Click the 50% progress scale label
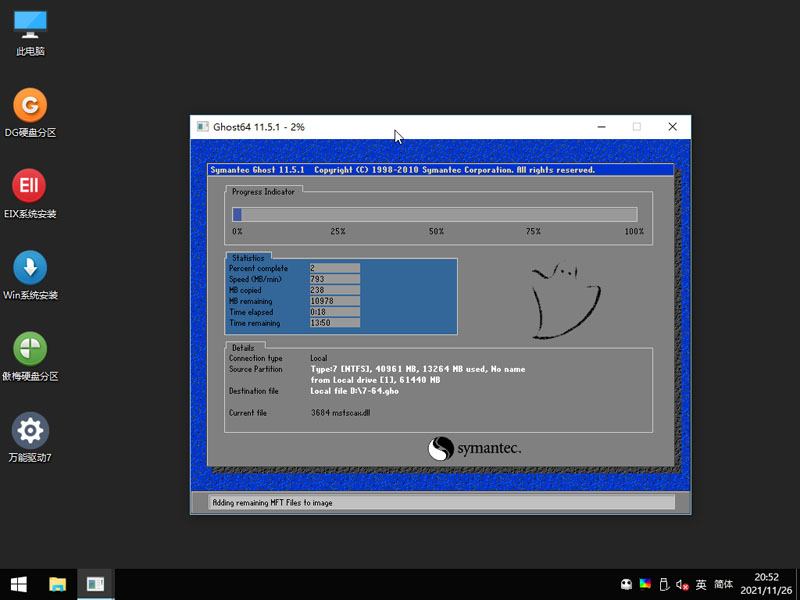This screenshot has width=800, height=600. [436, 232]
